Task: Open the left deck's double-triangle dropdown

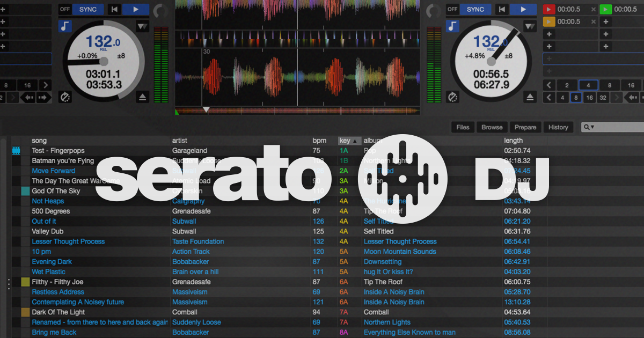Action: (142, 26)
